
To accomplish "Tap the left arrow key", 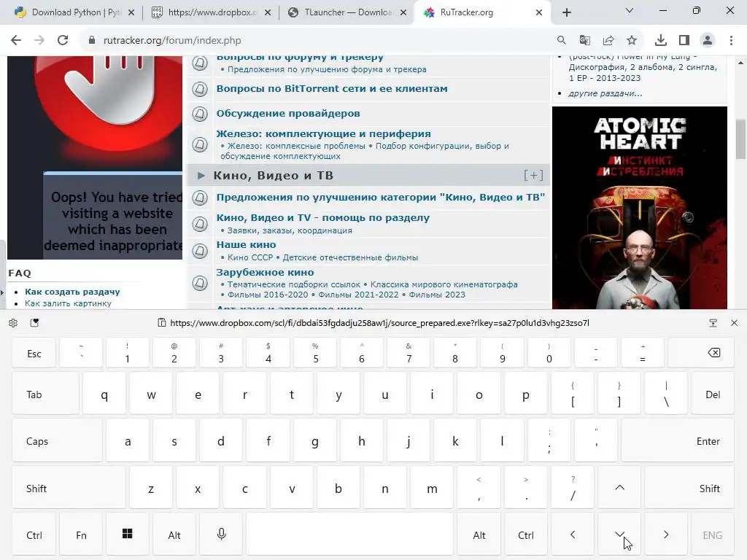I will (x=573, y=534).
